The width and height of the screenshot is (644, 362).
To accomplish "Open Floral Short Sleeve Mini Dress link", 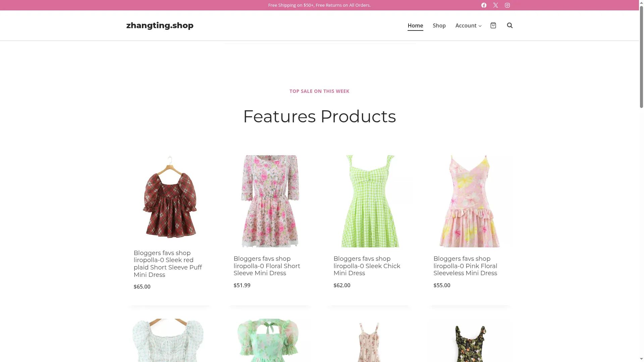I will tap(267, 266).
